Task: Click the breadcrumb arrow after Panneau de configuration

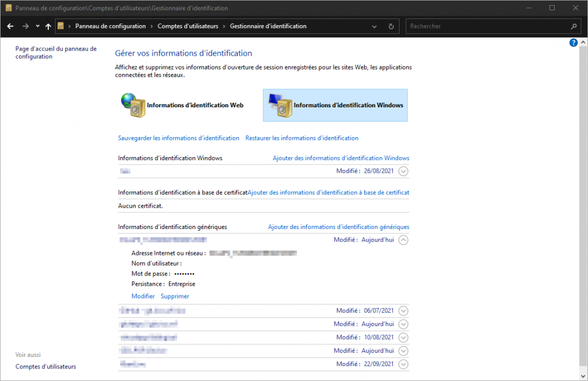Action: pyautogui.click(x=152, y=26)
